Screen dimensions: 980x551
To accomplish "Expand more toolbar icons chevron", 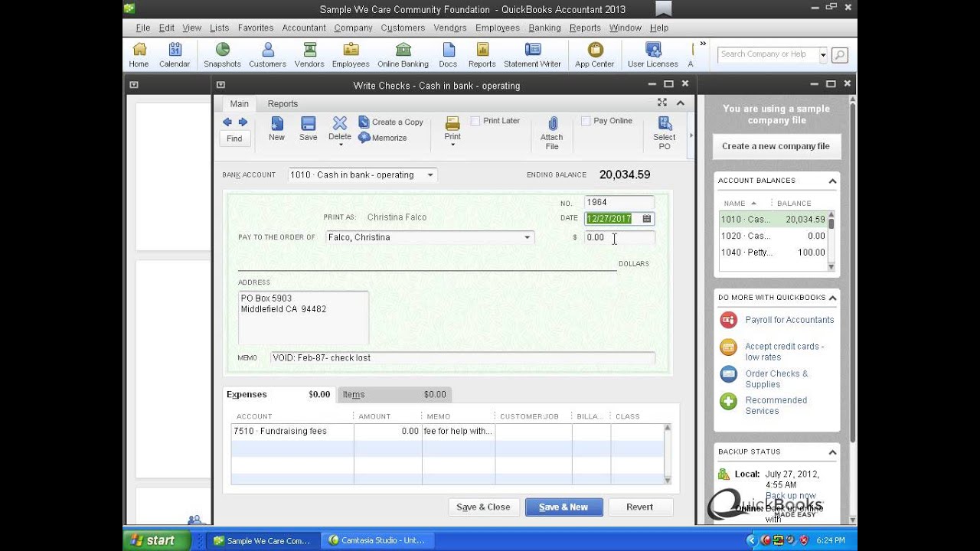I will (703, 44).
